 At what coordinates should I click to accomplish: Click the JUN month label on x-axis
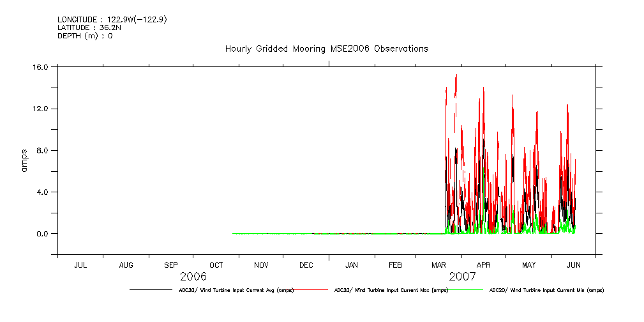(x=573, y=264)
